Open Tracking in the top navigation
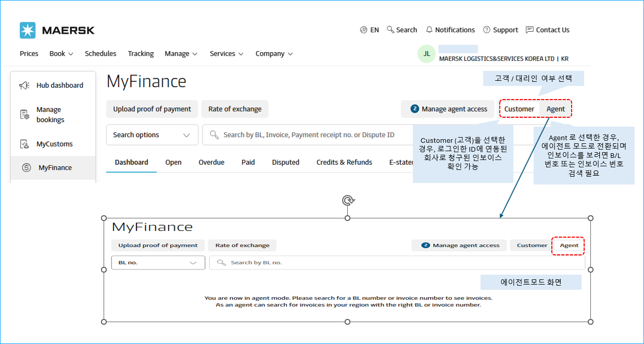The image size is (644, 344). pos(141,54)
